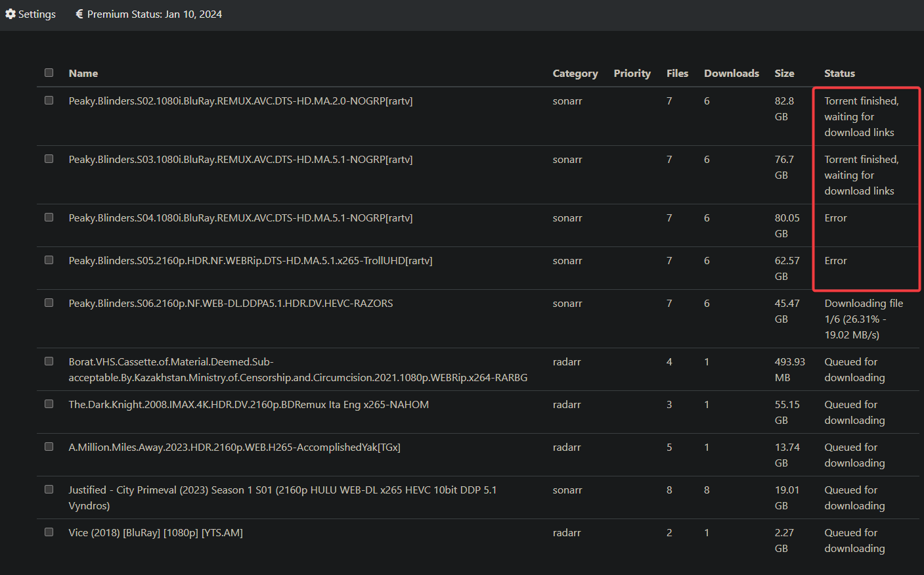Click the Priority column header

click(632, 73)
